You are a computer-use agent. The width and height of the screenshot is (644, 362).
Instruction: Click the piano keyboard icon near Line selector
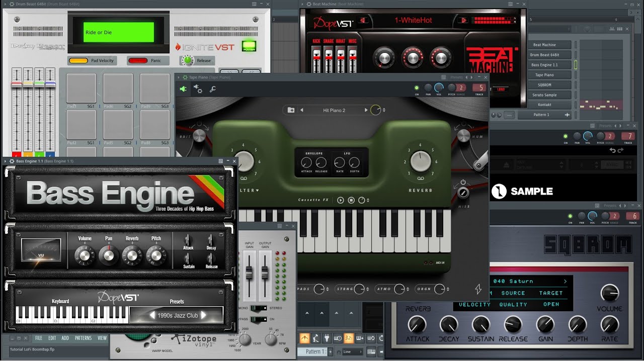[x=372, y=351]
